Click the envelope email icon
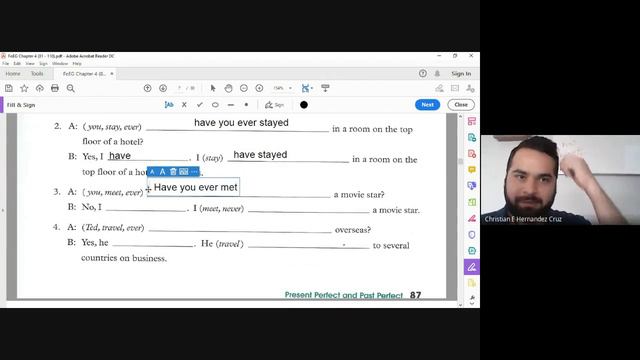The width and height of the screenshot is (640, 360). 455,88
